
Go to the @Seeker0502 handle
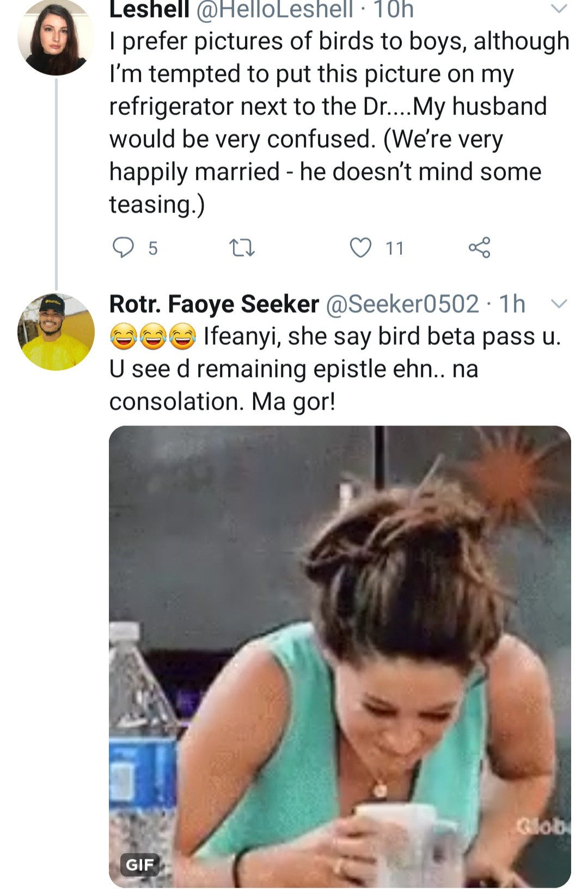click(x=402, y=304)
